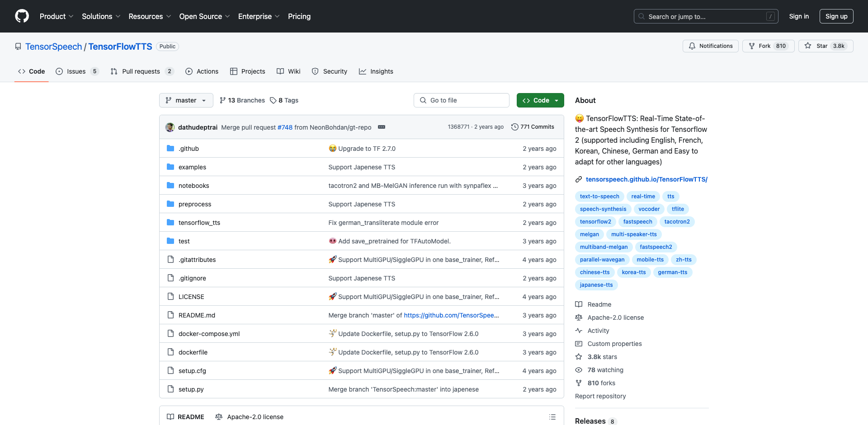This screenshot has width=868, height=425.
Task: Click the multiband-melgan topic tag
Action: pyautogui.click(x=604, y=247)
